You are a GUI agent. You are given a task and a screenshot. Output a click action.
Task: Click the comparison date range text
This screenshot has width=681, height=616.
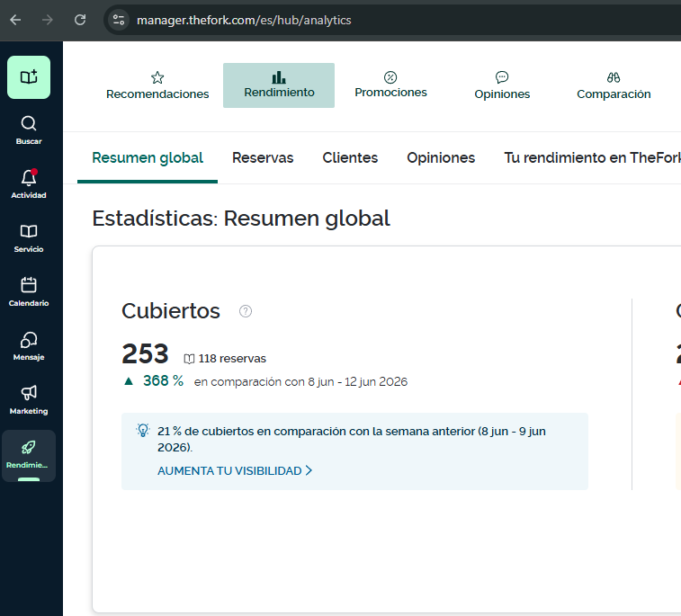[300, 381]
